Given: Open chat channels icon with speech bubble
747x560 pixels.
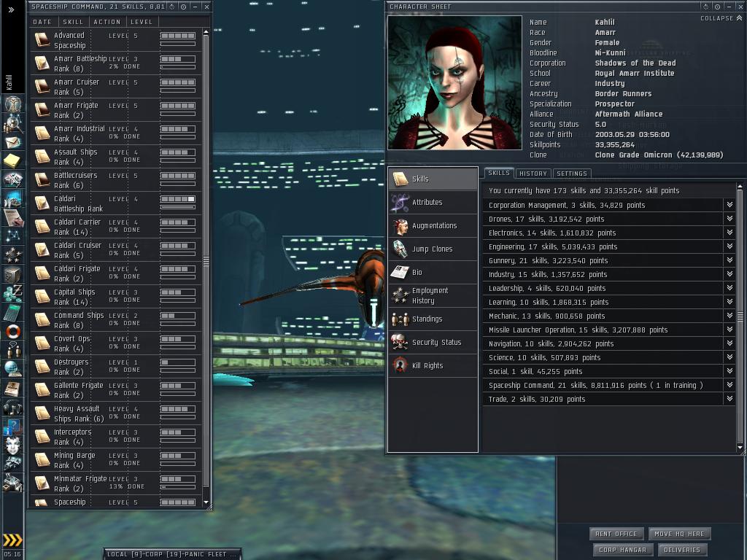Looking at the screenshot, I should point(13,349).
